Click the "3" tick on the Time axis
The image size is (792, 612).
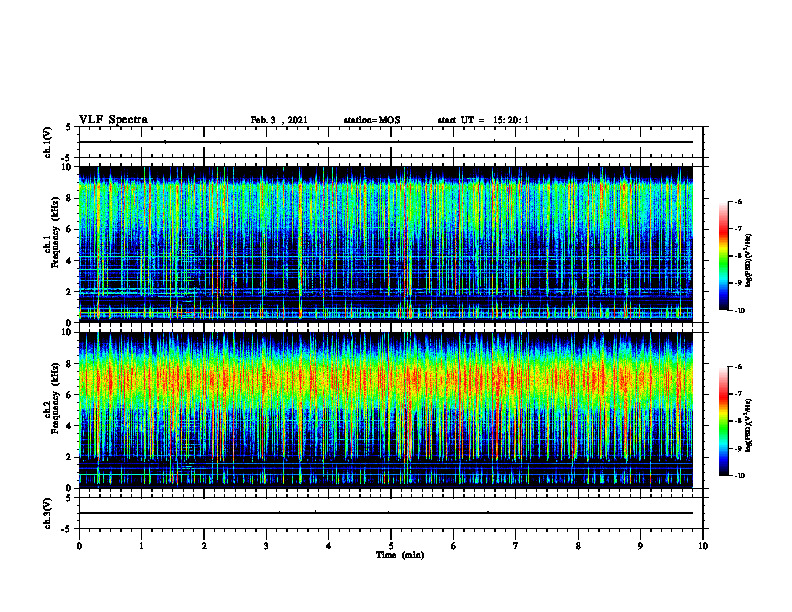(x=266, y=546)
